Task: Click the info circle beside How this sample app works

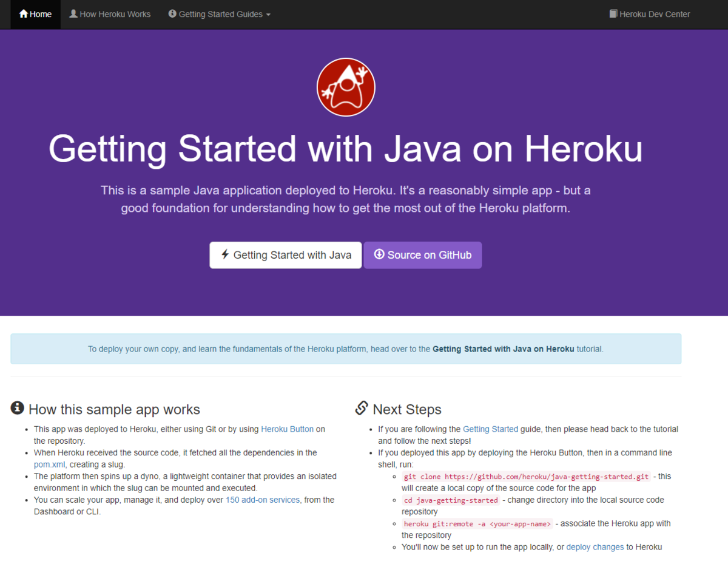Action: tap(18, 408)
